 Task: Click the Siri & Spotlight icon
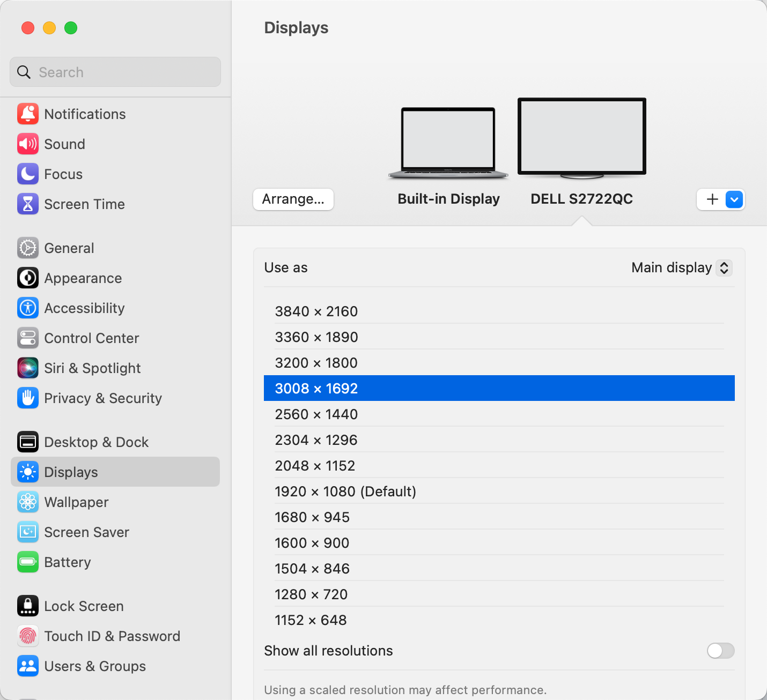click(28, 368)
